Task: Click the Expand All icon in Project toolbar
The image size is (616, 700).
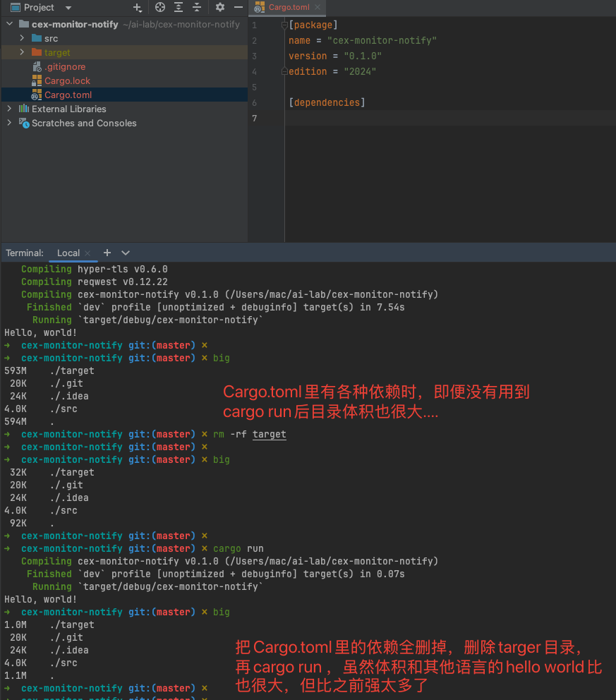Action: coord(179,8)
